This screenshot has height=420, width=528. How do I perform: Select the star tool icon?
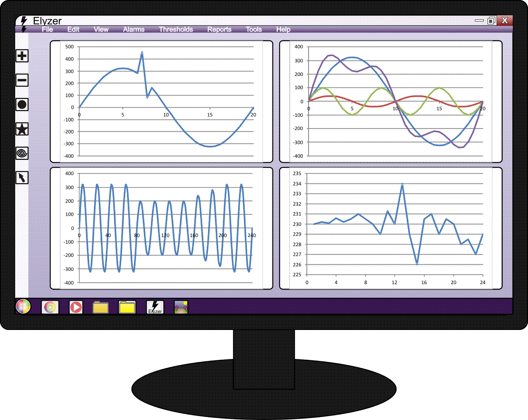[22, 129]
